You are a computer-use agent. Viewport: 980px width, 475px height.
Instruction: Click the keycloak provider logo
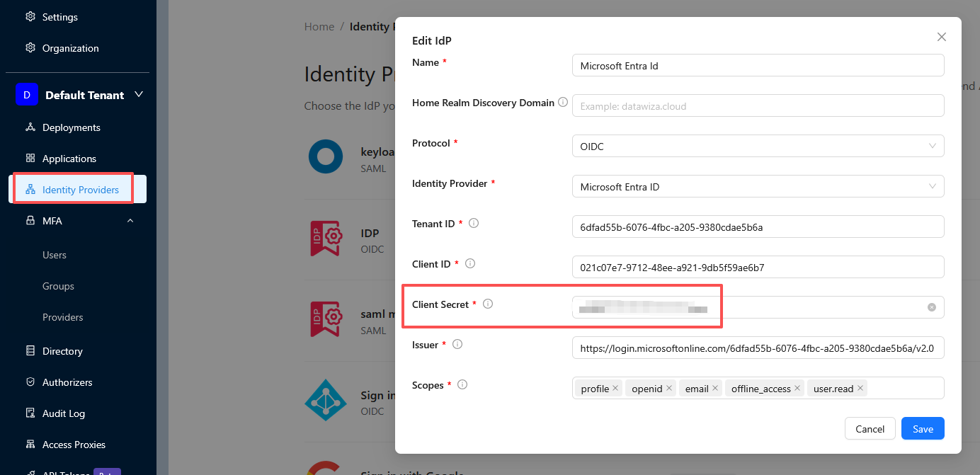326,156
